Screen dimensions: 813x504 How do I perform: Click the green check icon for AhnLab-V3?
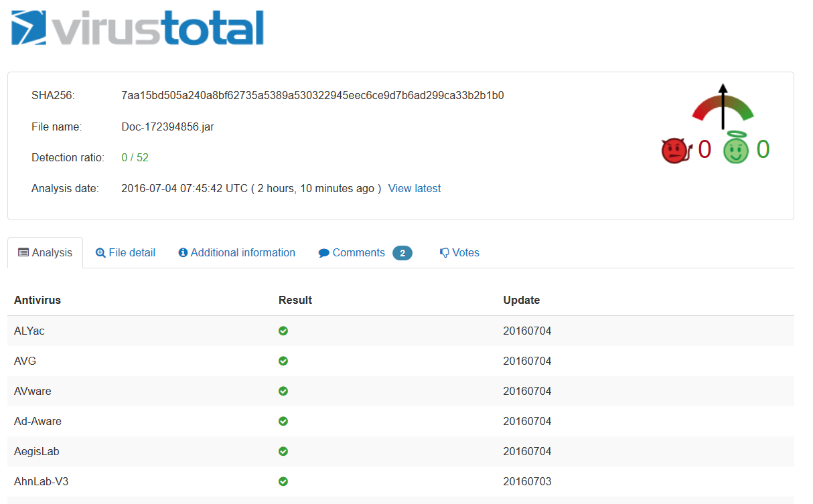283,481
